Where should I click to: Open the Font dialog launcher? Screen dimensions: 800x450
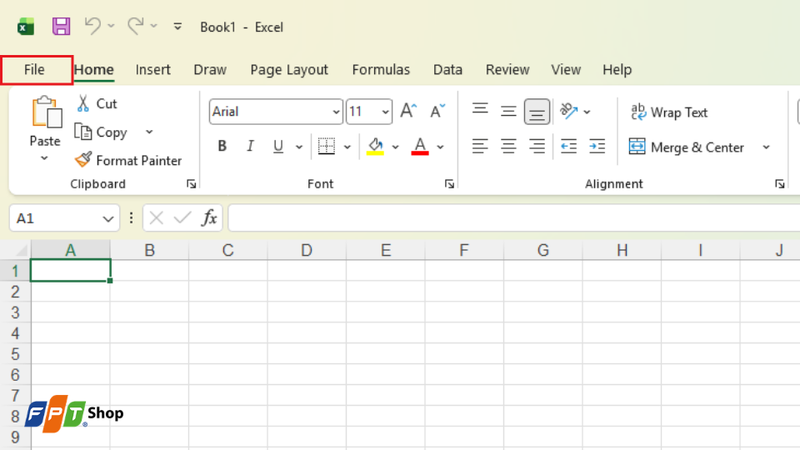(449, 184)
